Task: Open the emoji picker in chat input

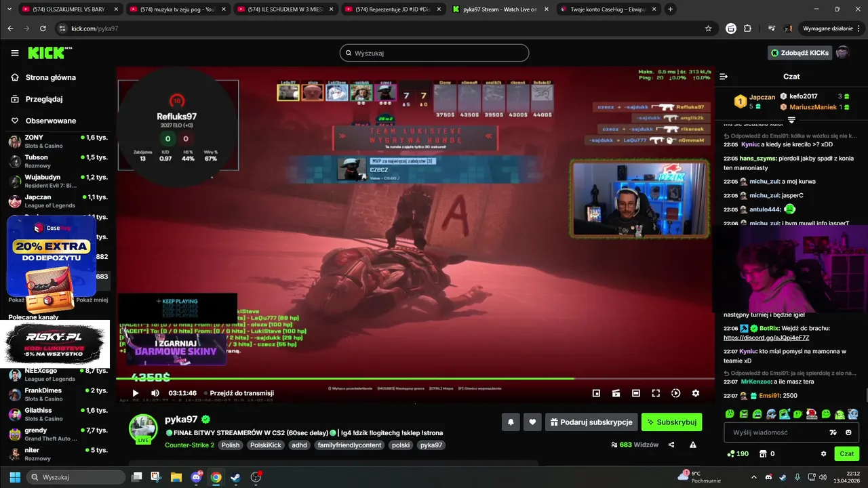Action: coord(848,432)
